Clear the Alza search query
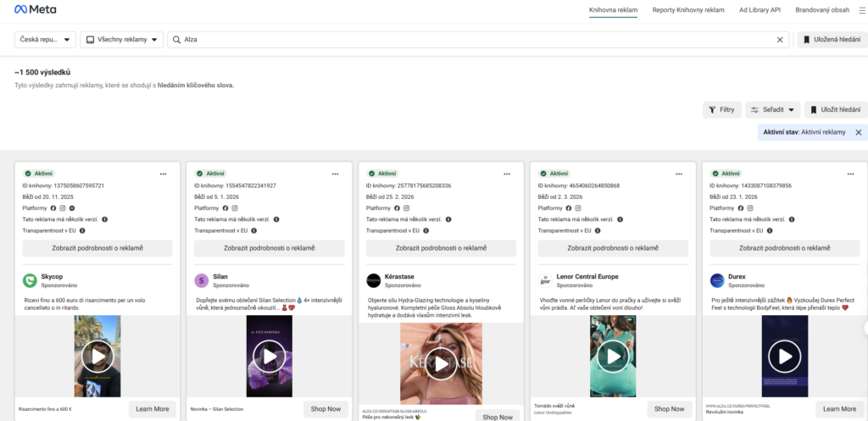868x421 pixels. tap(780, 40)
